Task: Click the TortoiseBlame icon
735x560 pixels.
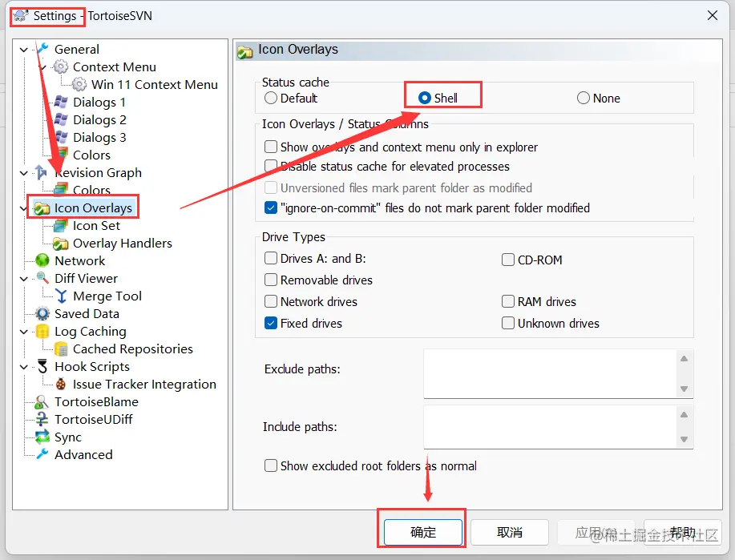Action: tap(42, 402)
